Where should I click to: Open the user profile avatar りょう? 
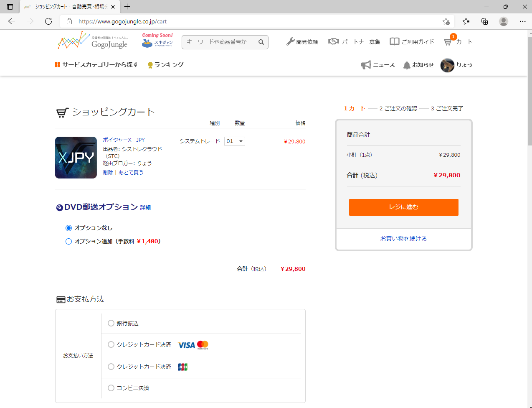pyautogui.click(x=447, y=65)
